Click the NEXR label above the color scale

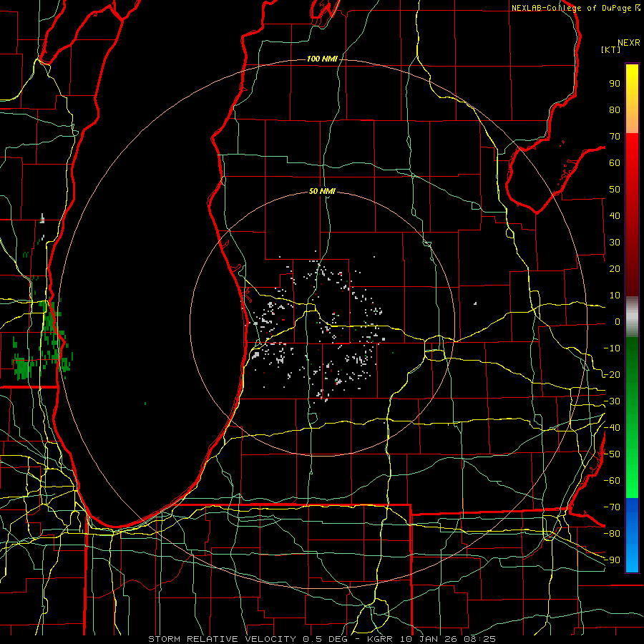[629, 43]
